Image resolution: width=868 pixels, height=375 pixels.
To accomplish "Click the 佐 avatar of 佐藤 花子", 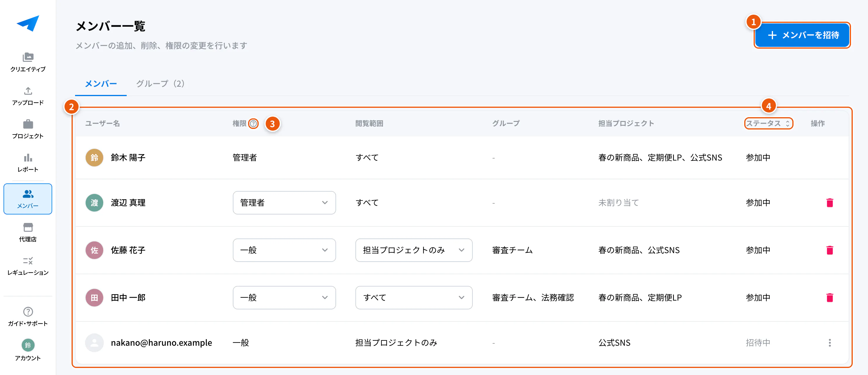I will [94, 250].
